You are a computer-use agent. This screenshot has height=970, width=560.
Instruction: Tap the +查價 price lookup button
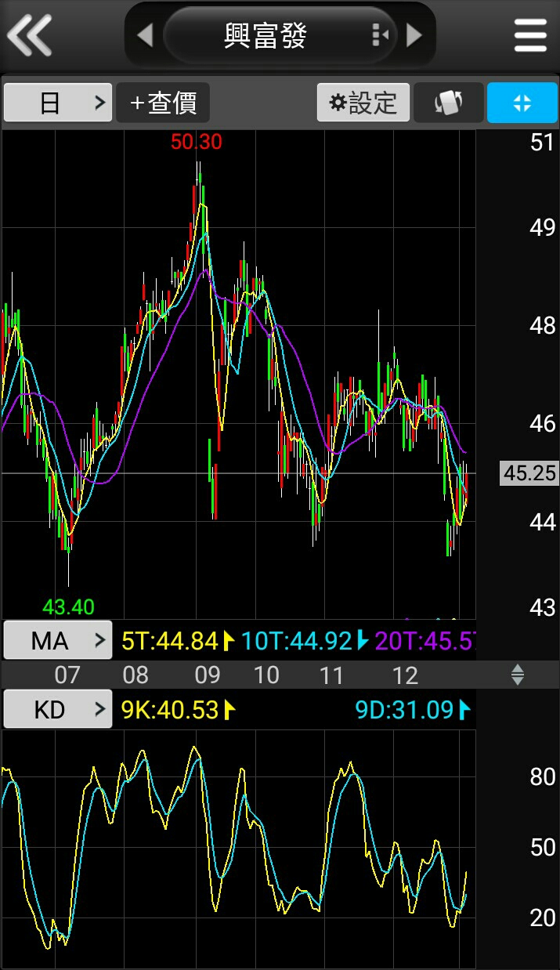[x=163, y=103]
